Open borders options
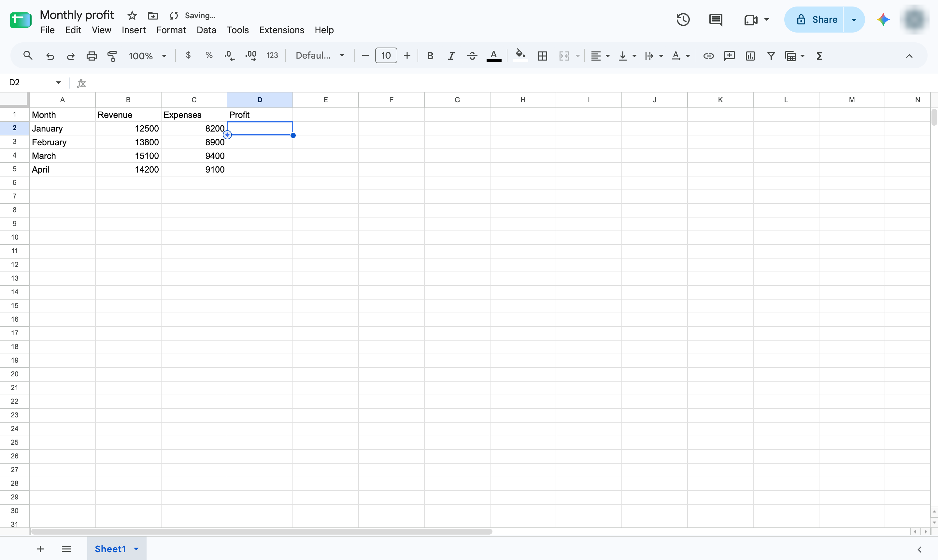 coord(542,56)
